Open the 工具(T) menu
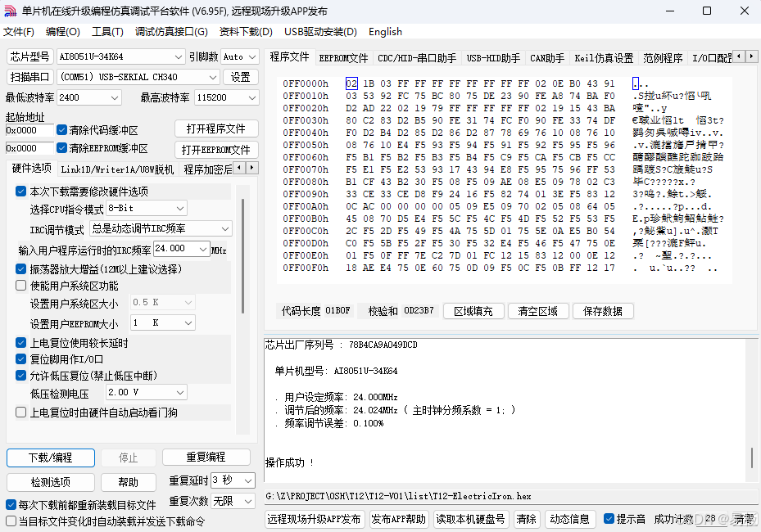The height and width of the screenshot is (532, 761). (107, 32)
